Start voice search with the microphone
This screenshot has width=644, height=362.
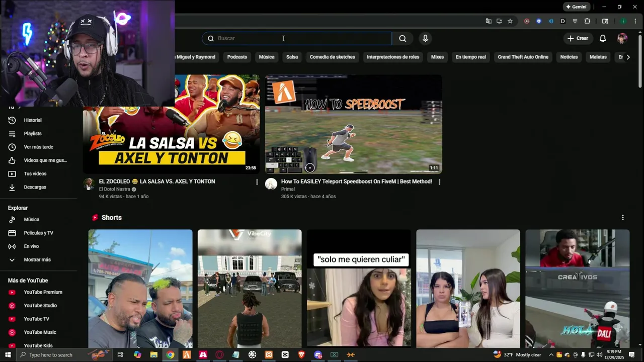tap(425, 38)
